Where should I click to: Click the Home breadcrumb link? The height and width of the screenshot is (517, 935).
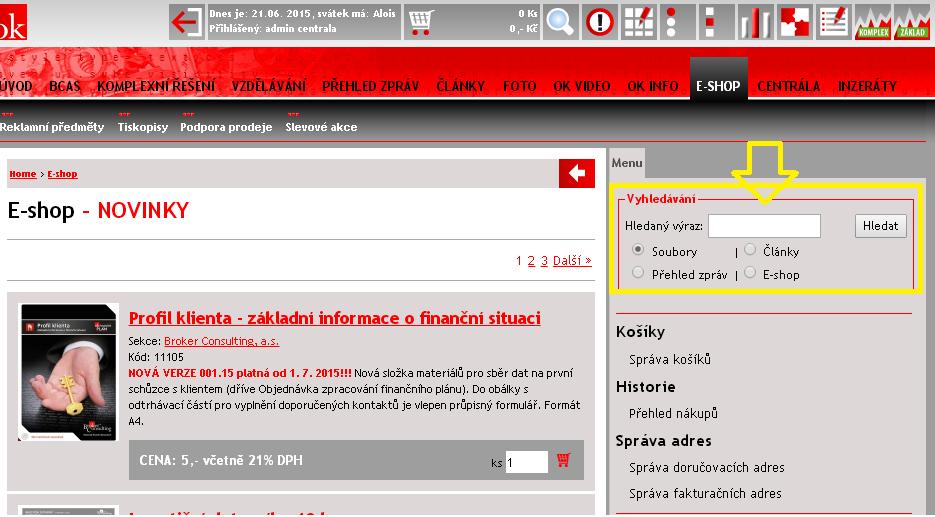tap(23, 174)
